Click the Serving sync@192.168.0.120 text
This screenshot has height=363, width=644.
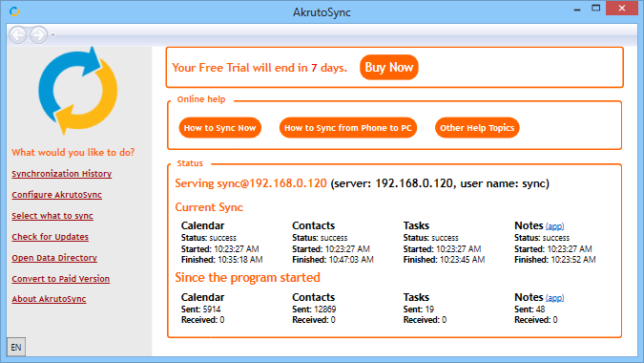(251, 183)
